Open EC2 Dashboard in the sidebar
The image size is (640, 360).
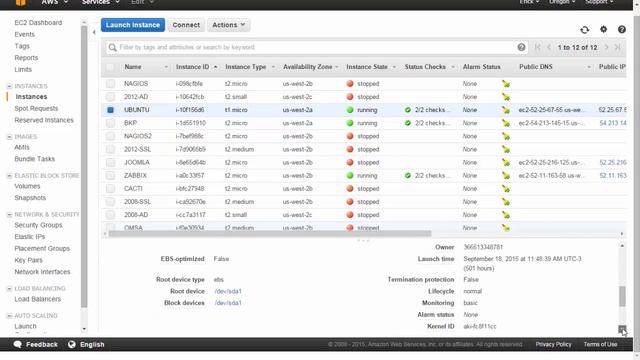click(38, 23)
